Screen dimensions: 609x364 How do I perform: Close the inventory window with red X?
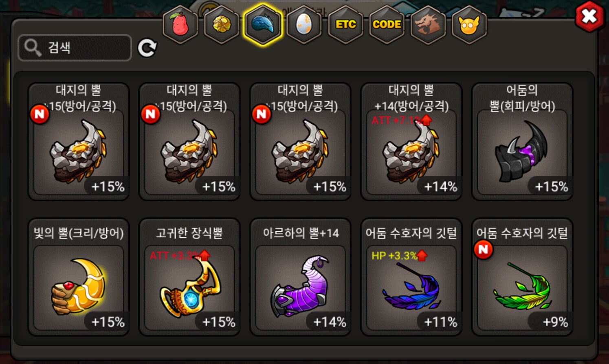click(x=589, y=17)
